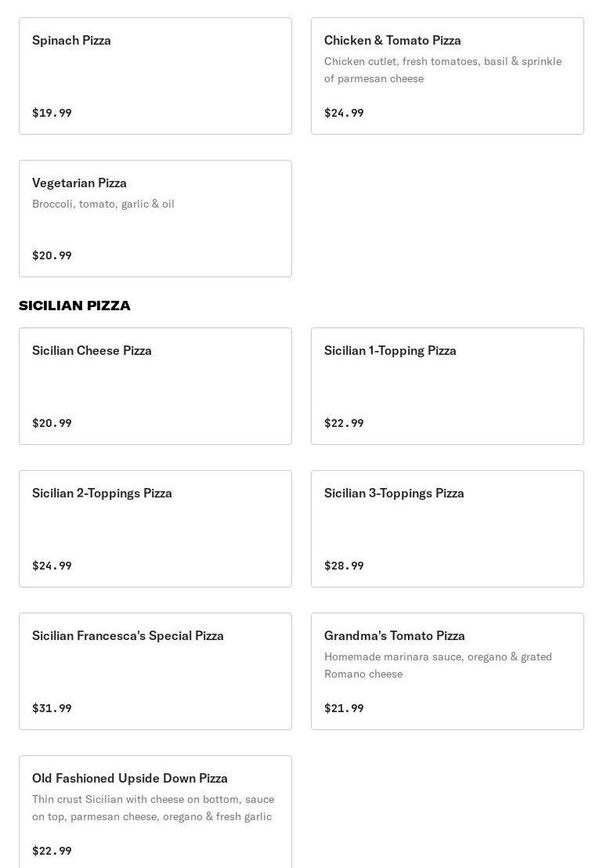Screen dimensions: 603x868
Task: Click the SICILIAN PIZZA section heading
Action: (x=74, y=306)
